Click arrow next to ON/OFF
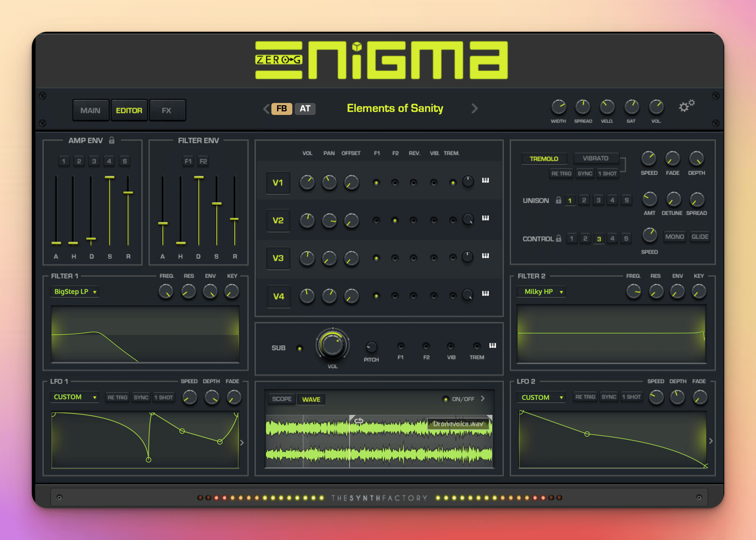The height and width of the screenshot is (540, 756). coord(483,398)
